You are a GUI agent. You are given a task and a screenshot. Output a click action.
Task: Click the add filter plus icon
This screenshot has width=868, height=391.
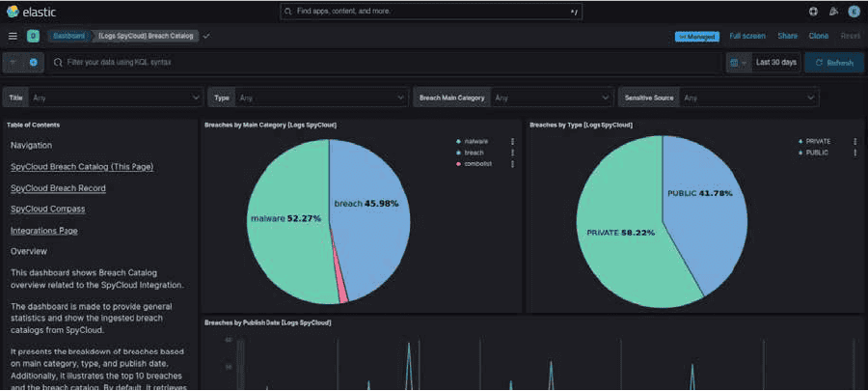click(x=34, y=62)
